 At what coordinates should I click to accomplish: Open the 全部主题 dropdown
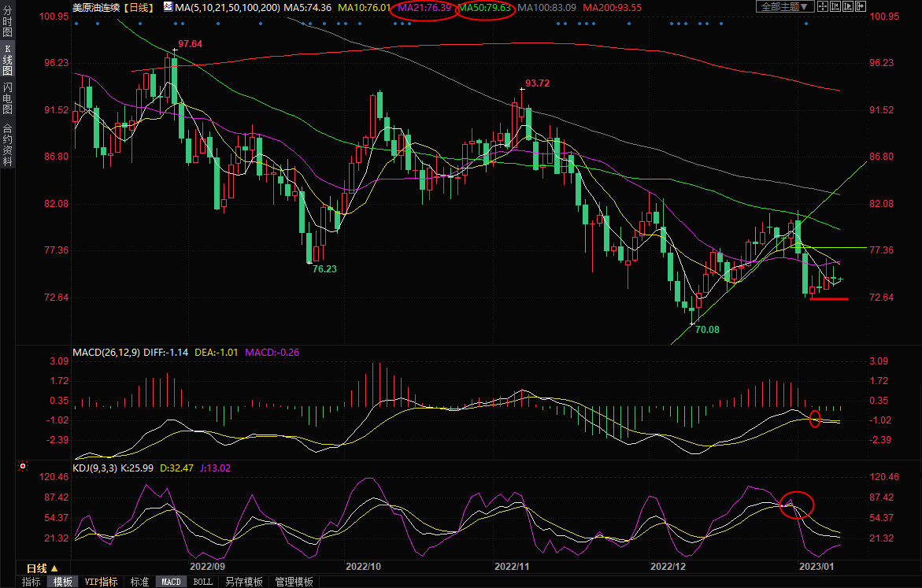click(x=785, y=7)
